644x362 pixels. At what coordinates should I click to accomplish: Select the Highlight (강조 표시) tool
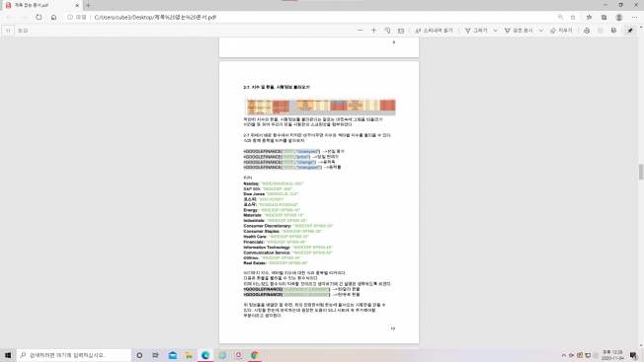click(519, 31)
